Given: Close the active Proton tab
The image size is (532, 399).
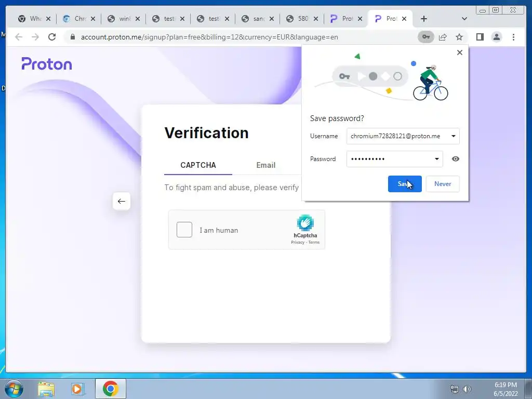Looking at the screenshot, I should tap(404, 19).
